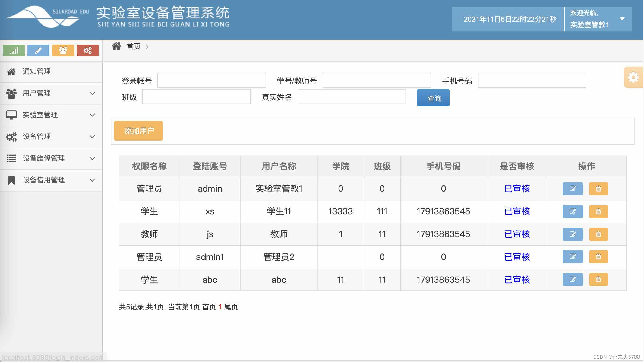
Task: Click 已审核 link for the js teacher
Action: 517,234
